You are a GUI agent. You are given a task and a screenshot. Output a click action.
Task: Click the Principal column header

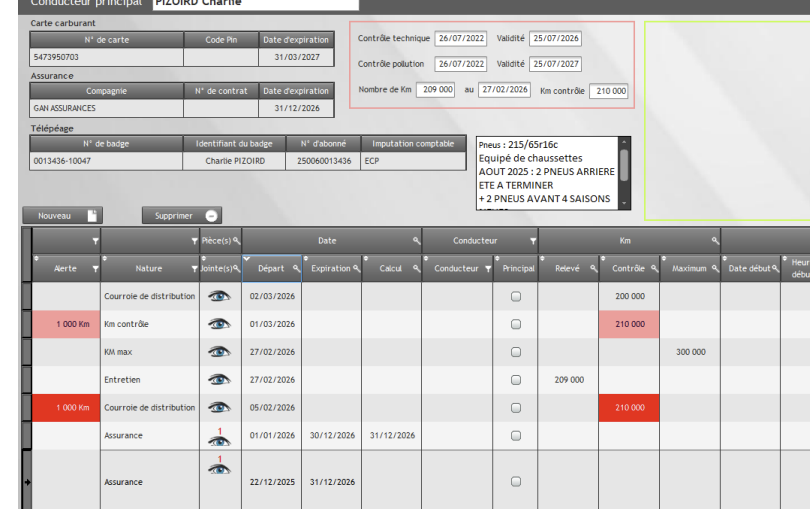tap(518, 268)
